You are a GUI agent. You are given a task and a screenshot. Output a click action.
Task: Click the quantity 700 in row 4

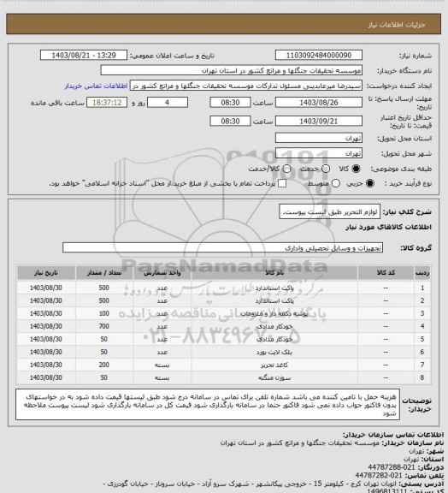coord(104,326)
